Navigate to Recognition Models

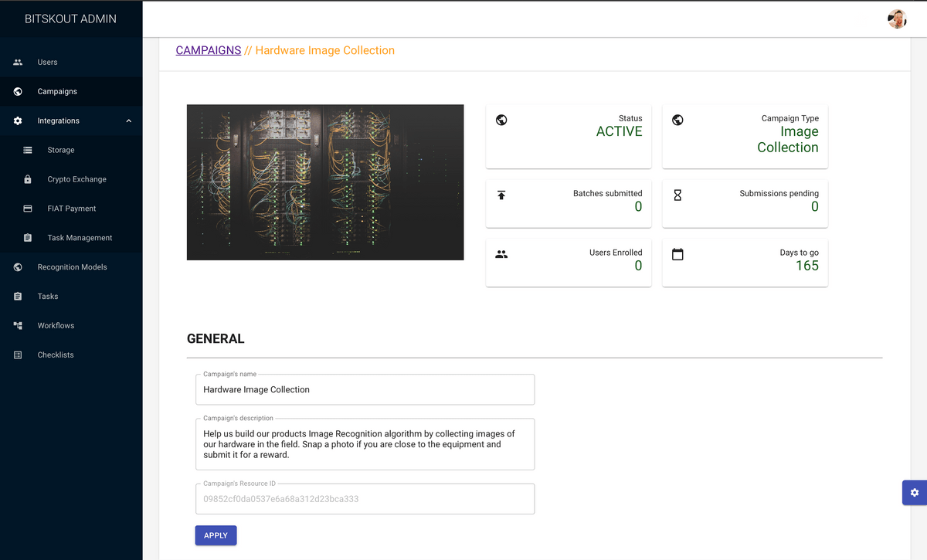click(71, 267)
